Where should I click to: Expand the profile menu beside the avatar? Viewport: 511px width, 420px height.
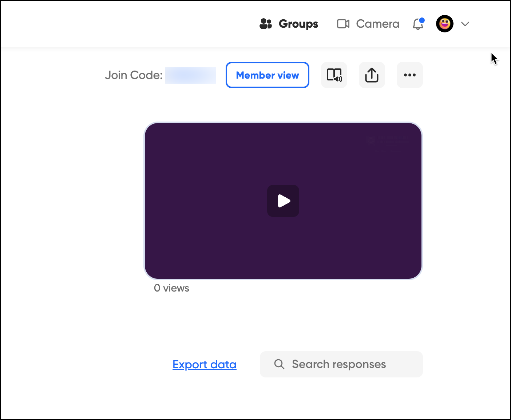(x=465, y=24)
